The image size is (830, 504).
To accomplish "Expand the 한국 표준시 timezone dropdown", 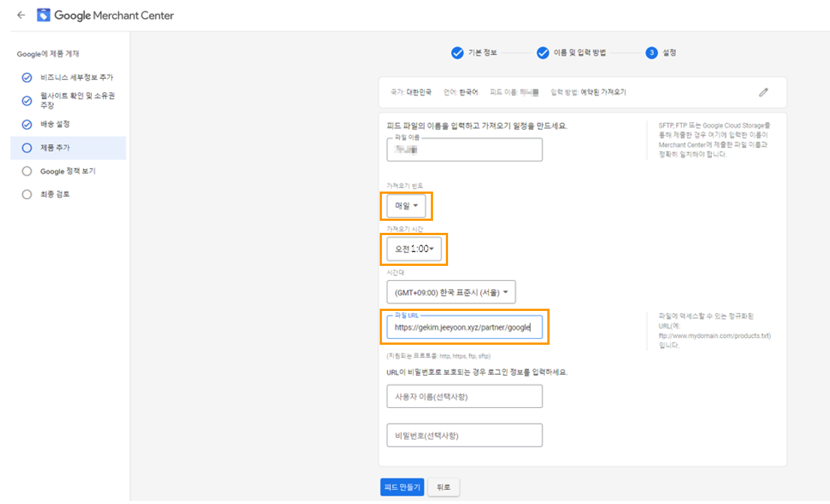I will click(x=451, y=292).
